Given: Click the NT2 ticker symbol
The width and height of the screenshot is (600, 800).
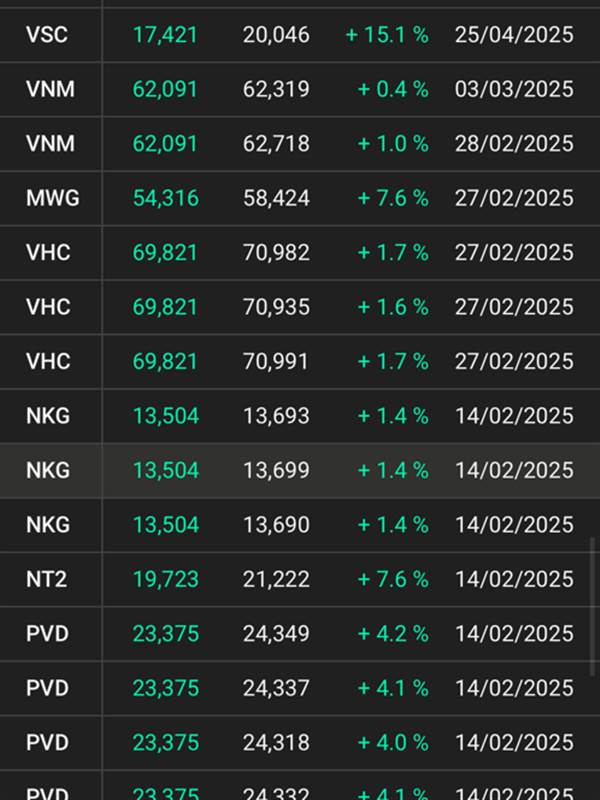Looking at the screenshot, I should [46, 579].
